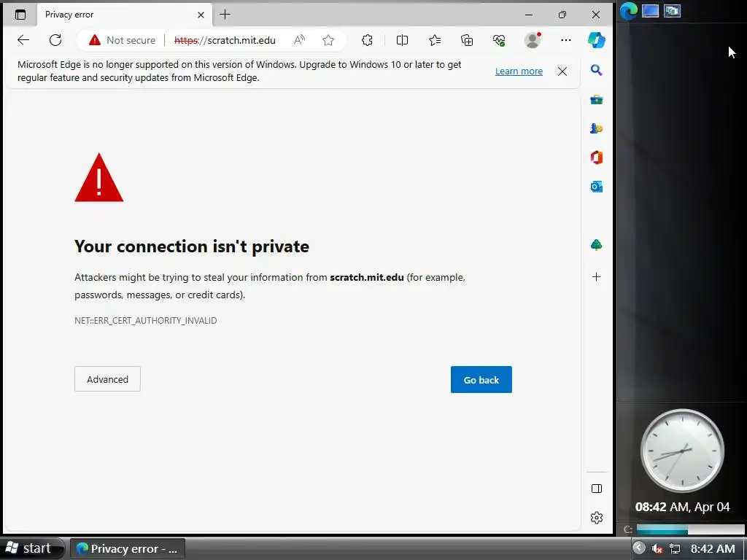
Task: Select the Privacy error tab
Action: tap(124, 15)
